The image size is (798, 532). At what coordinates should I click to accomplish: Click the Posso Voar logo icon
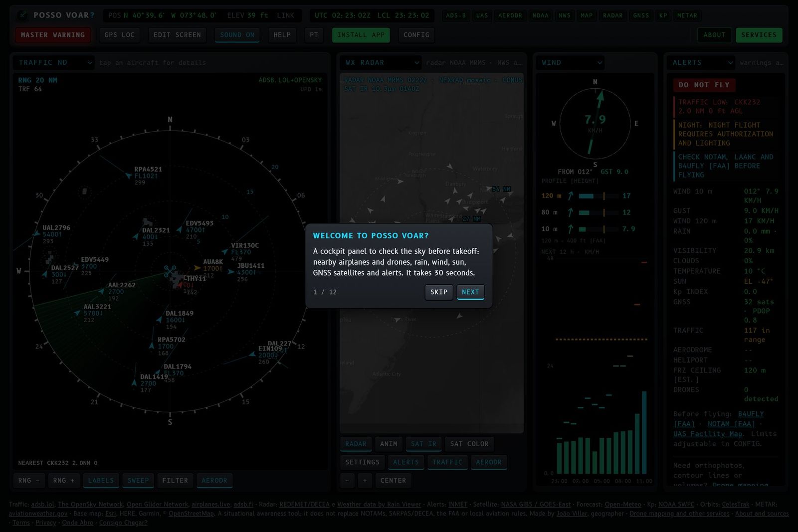point(22,15)
